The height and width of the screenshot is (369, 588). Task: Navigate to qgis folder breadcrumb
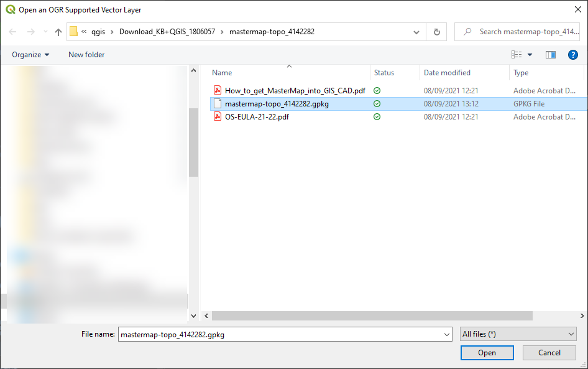coord(98,32)
